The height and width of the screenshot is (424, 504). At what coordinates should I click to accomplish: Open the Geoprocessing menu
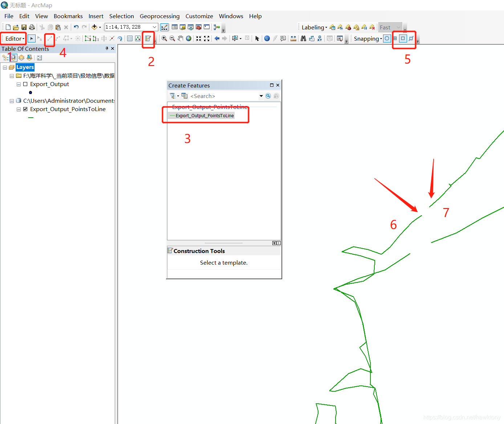tap(160, 16)
